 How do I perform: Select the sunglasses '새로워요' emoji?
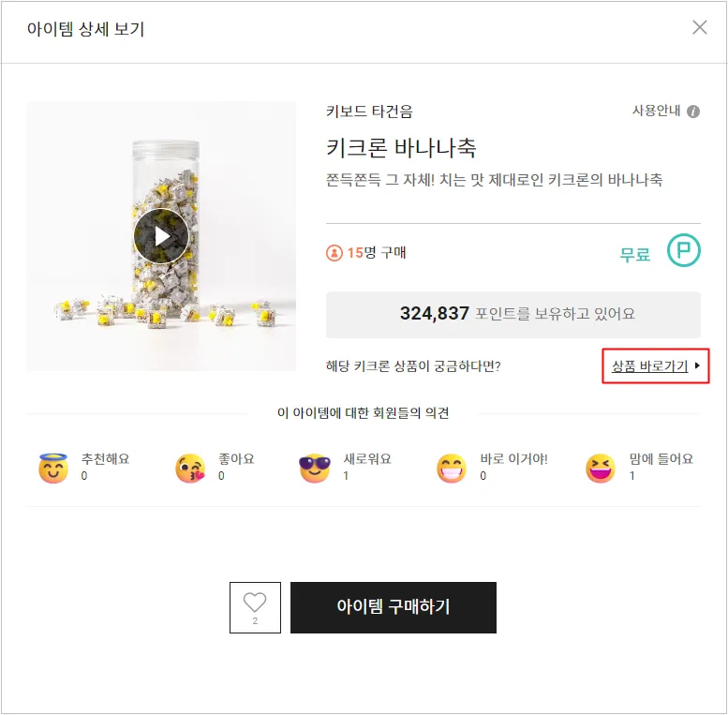pyautogui.click(x=315, y=468)
